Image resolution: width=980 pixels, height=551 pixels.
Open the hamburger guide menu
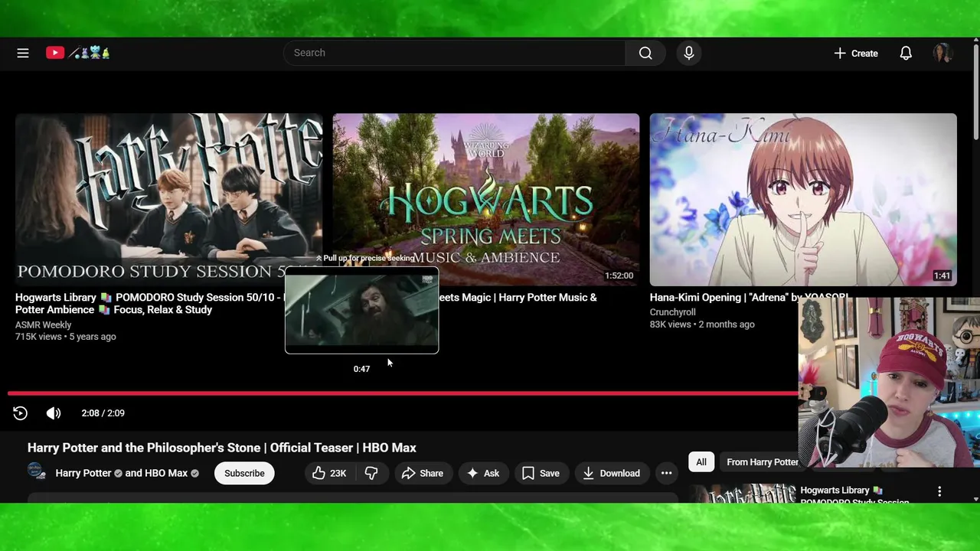pyautogui.click(x=23, y=53)
